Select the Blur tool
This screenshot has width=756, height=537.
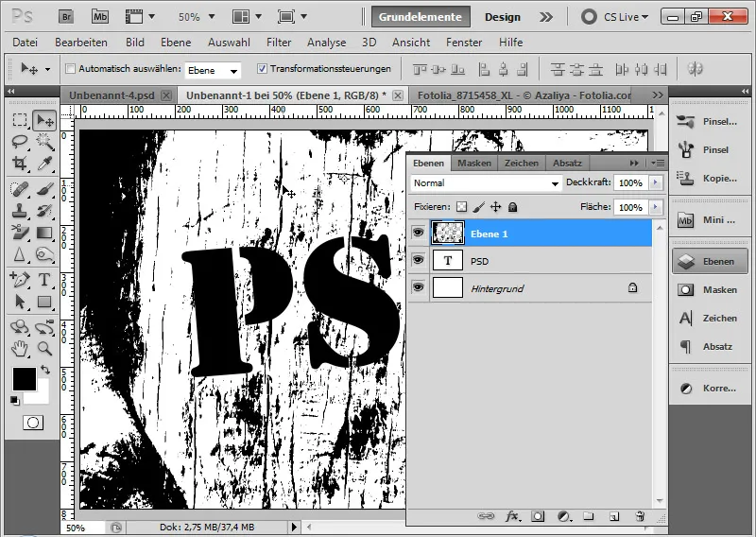tap(20, 254)
